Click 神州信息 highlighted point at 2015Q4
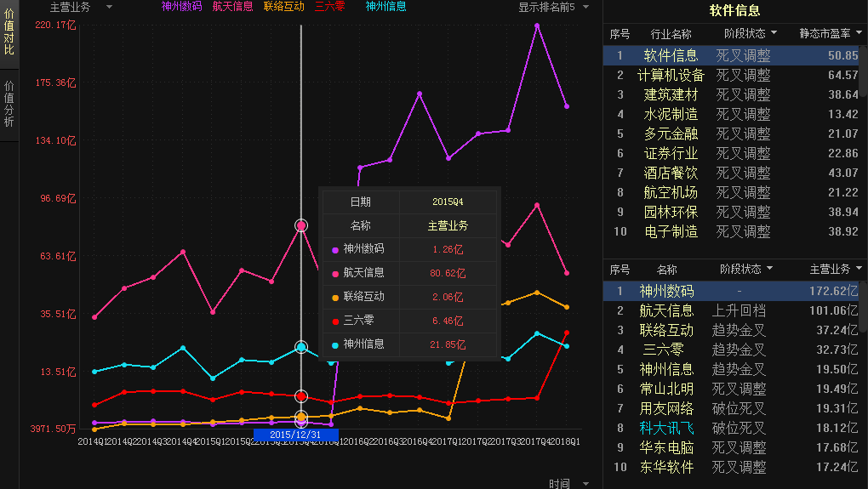The height and width of the screenshot is (489, 868). 301,347
